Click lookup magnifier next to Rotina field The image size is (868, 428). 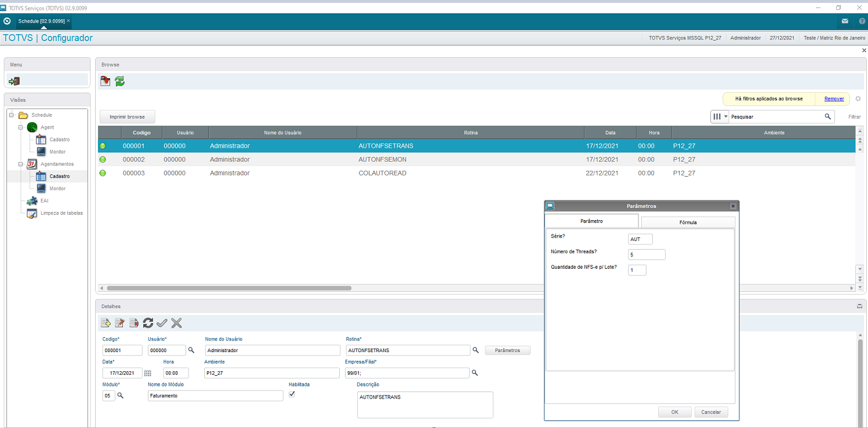(475, 350)
